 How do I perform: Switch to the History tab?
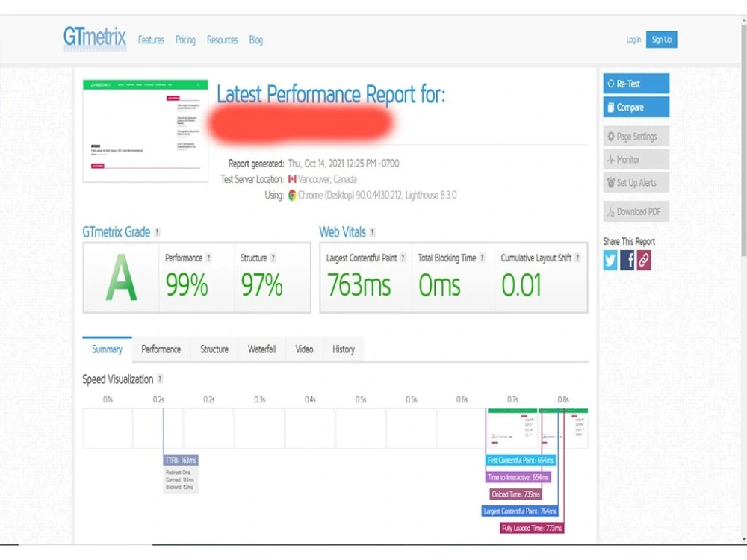tap(344, 349)
